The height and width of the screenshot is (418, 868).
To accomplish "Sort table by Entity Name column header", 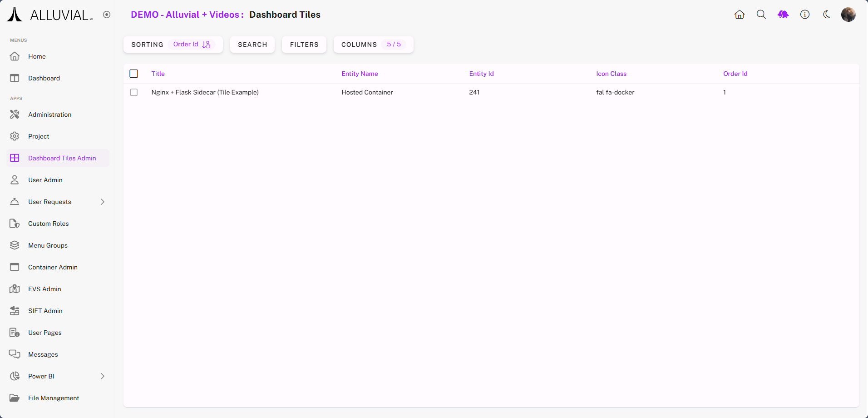I will tap(360, 74).
